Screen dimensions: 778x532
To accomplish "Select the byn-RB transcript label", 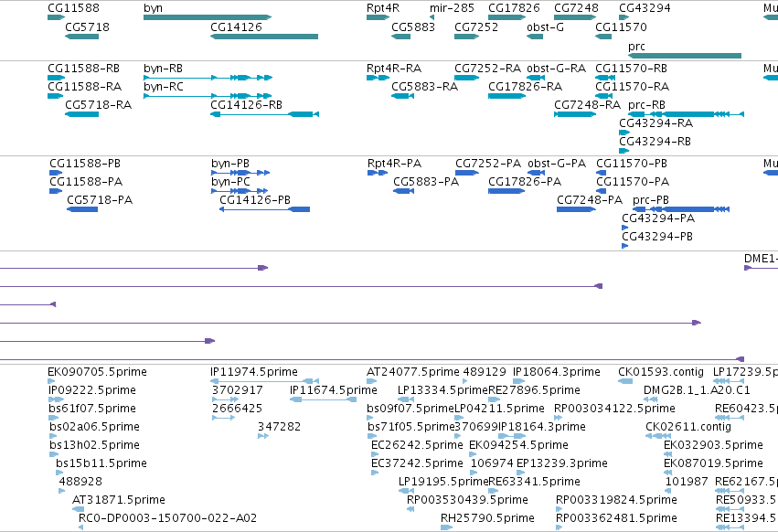I will point(163,68).
